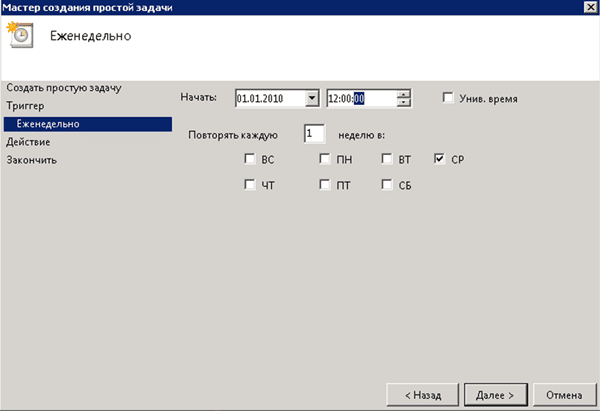
Task: Jump to the Закончить step
Action: point(31,160)
